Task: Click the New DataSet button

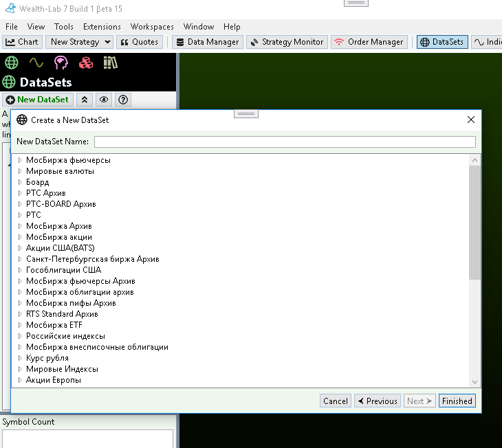Action: click(x=38, y=100)
